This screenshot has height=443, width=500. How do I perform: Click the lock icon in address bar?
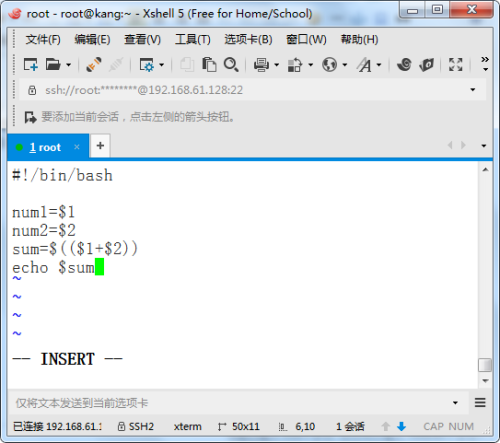pyautogui.click(x=32, y=90)
